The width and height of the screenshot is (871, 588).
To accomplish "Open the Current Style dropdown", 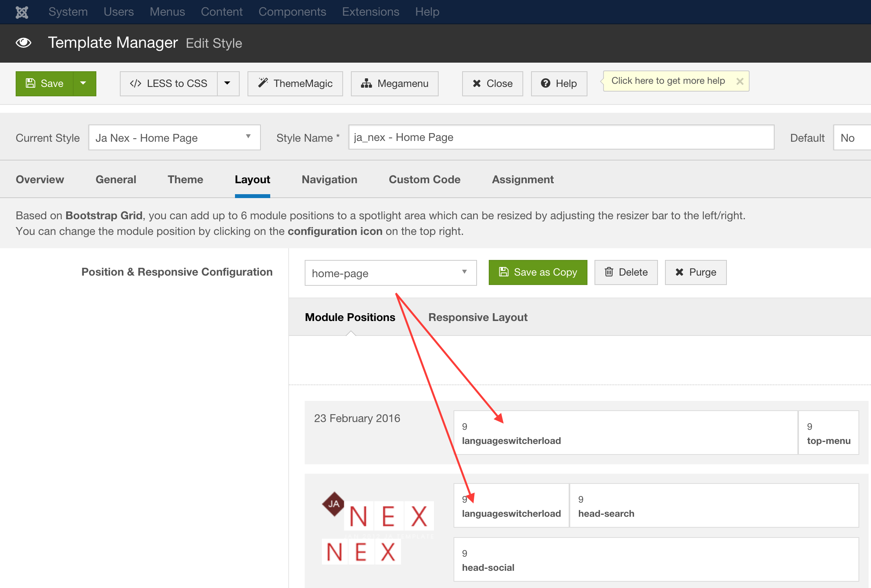I will (174, 137).
